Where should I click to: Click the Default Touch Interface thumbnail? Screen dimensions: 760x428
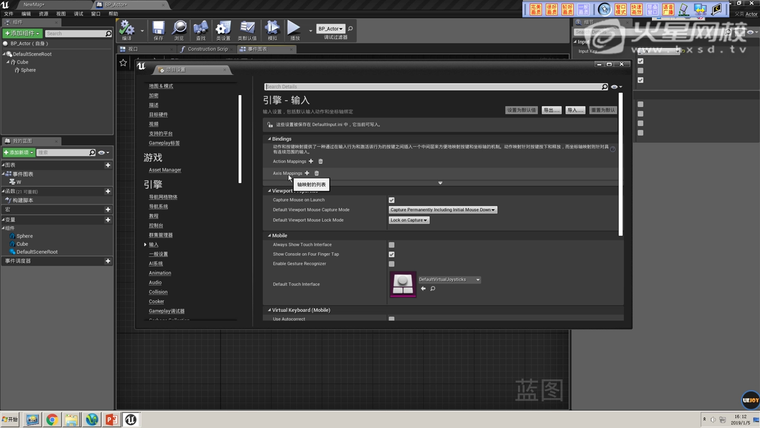click(x=403, y=285)
